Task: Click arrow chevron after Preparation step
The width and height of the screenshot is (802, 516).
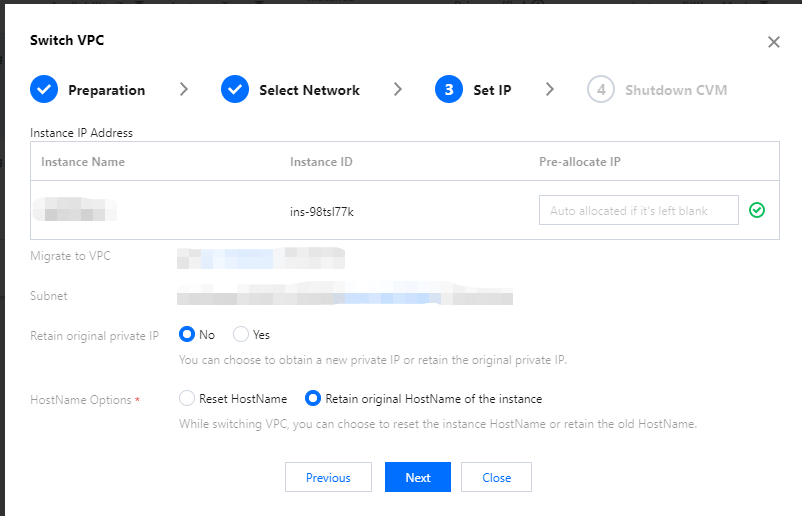Action: (x=184, y=90)
